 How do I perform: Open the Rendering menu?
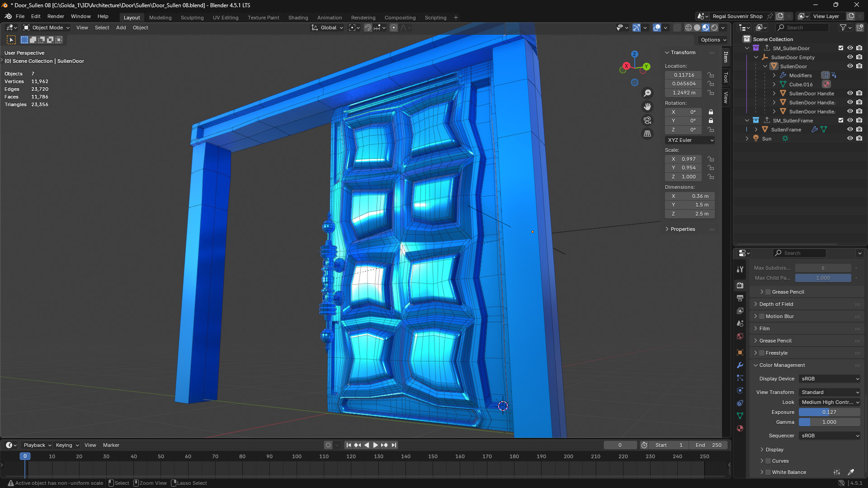point(363,18)
